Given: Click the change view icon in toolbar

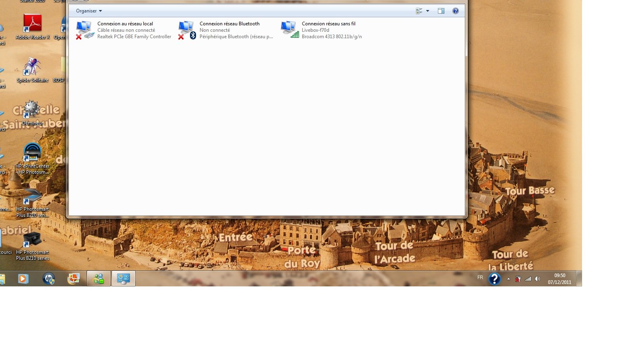Looking at the screenshot, I should [419, 11].
